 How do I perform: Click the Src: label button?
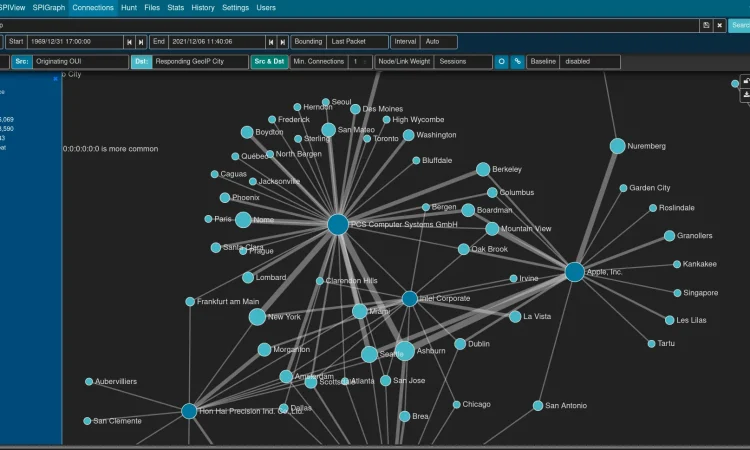tap(22, 62)
